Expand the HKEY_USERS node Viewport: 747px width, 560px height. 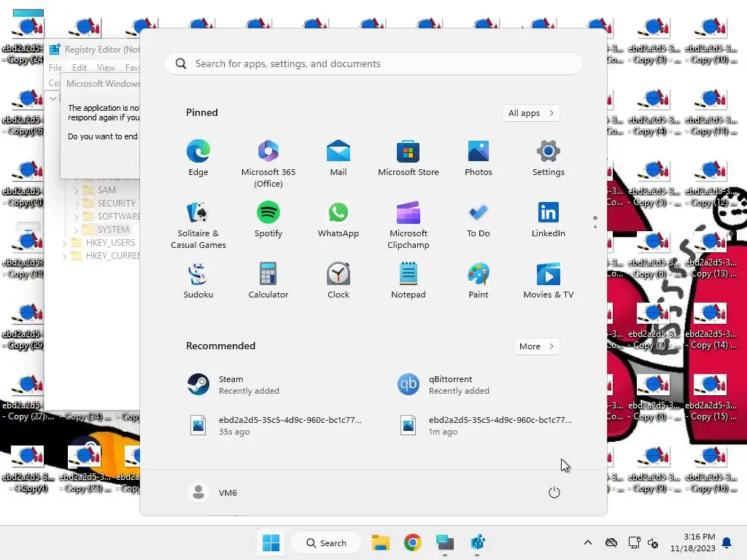(x=64, y=243)
